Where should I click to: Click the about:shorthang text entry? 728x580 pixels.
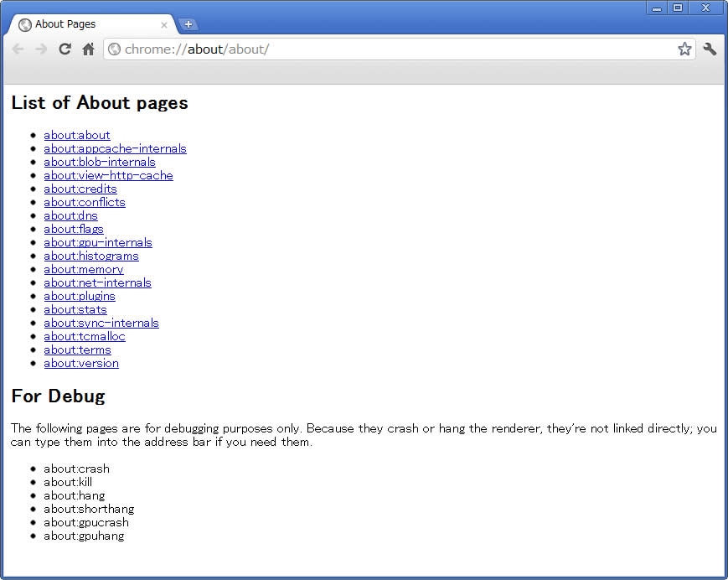89,510
